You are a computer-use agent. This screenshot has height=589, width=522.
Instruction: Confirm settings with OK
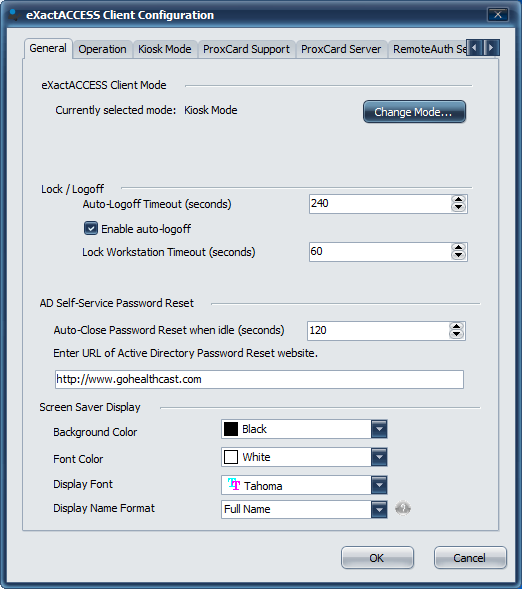click(x=377, y=558)
